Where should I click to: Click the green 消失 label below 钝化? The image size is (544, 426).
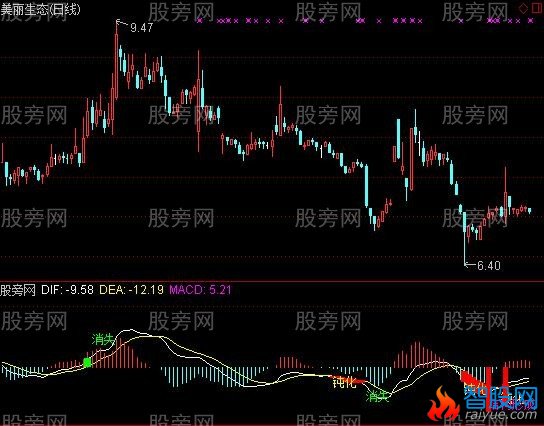point(377,396)
